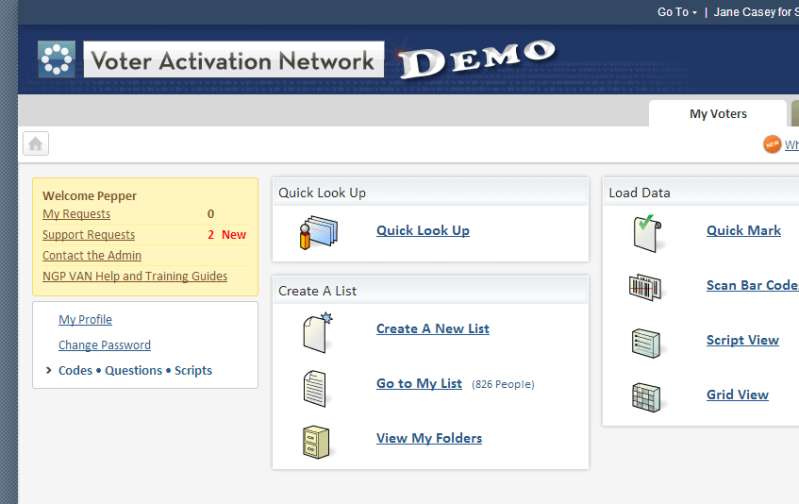Viewport: 799px width, 504px height.
Task: Click the Change Password link
Action: point(104,345)
